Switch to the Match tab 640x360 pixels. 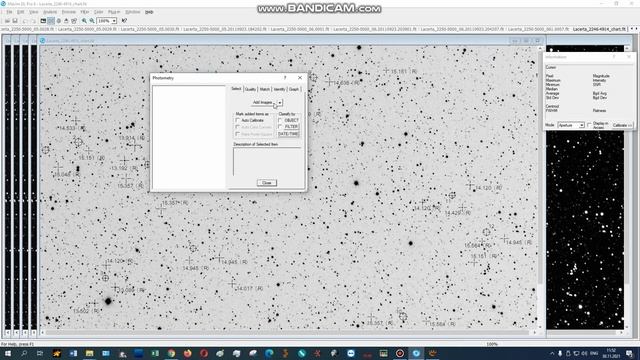pos(265,89)
